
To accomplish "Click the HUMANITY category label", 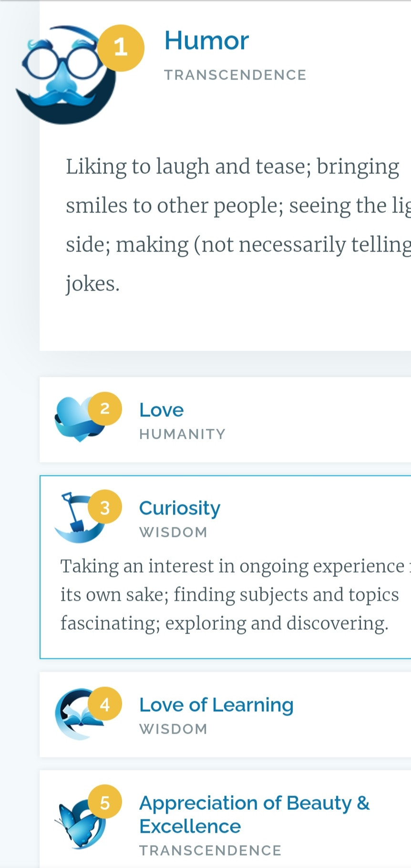I will point(182,434).
